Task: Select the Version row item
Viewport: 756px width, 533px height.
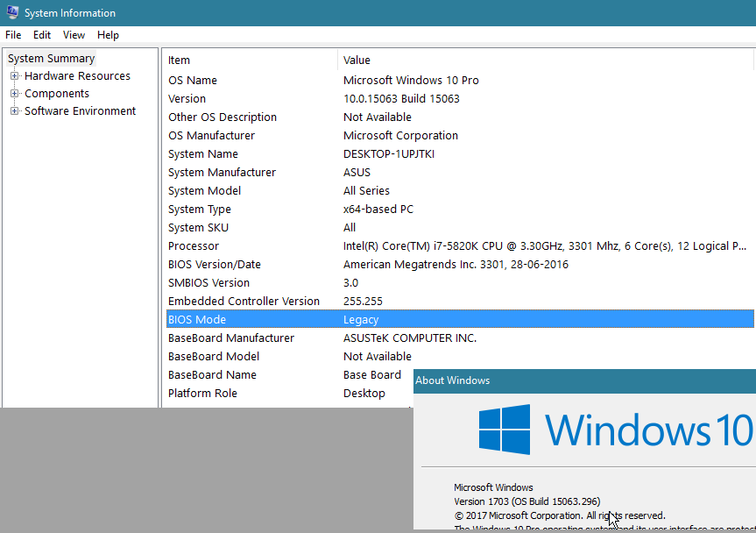Action: (x=460, y=98)
